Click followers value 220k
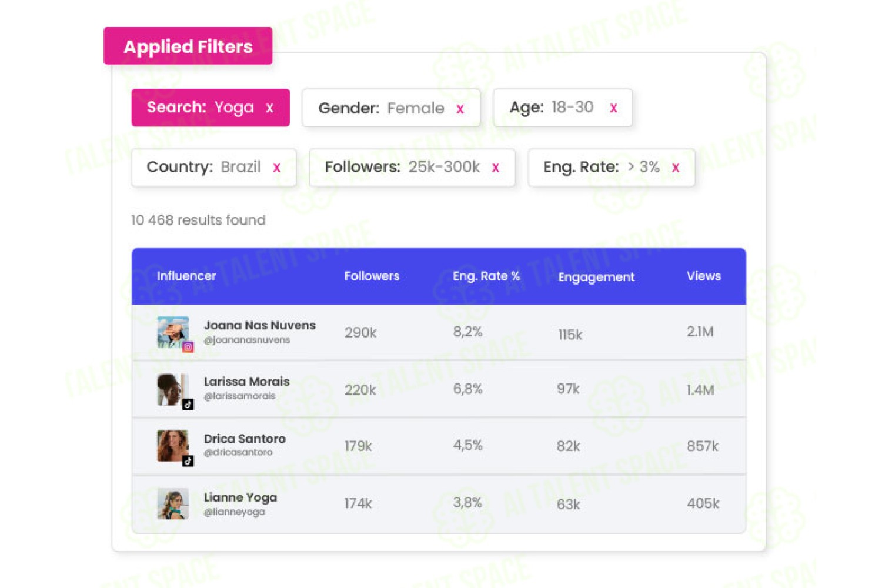Screen dimensions: 882x588 [x=360, y=390]
